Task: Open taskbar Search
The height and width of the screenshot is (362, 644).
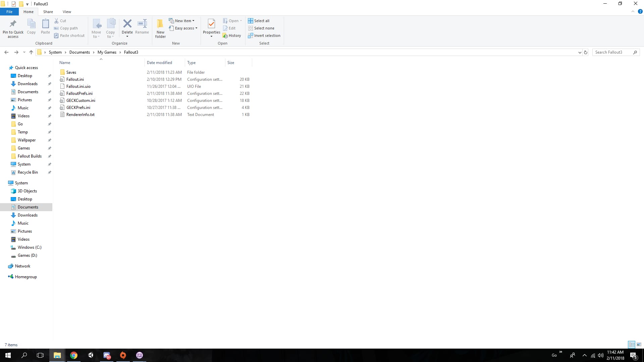Action: tap(24, 355)
